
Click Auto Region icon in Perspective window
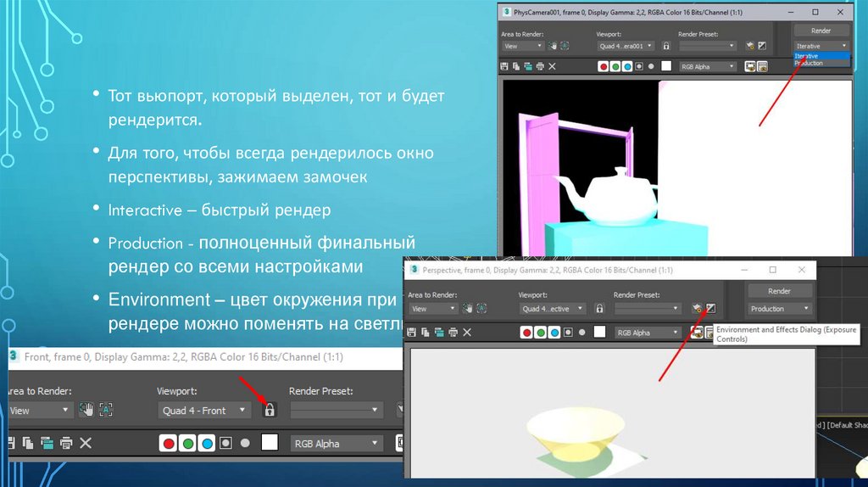[481, 308]
